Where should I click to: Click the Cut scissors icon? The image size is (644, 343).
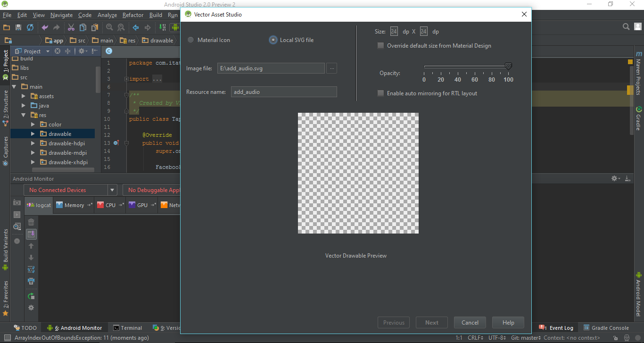71,27
